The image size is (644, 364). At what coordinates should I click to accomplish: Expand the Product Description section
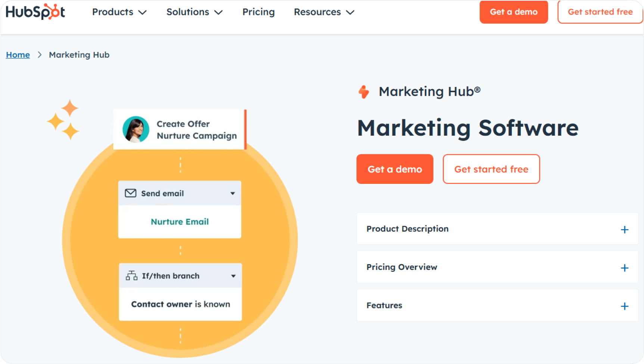click(497, 229)
